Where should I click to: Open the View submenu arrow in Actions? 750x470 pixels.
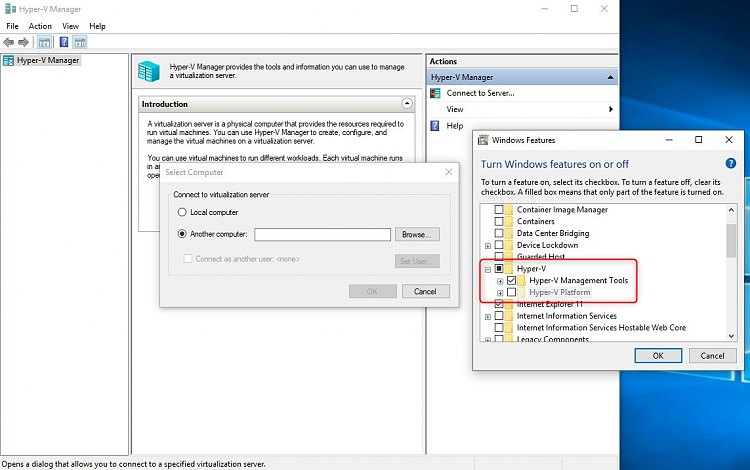point(611,109)
